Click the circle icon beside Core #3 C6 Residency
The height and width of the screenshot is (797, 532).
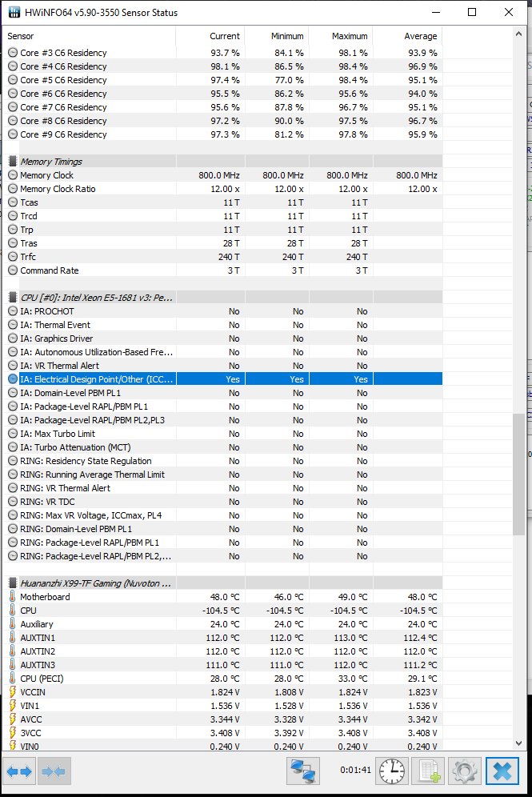[x=13, y=52]
